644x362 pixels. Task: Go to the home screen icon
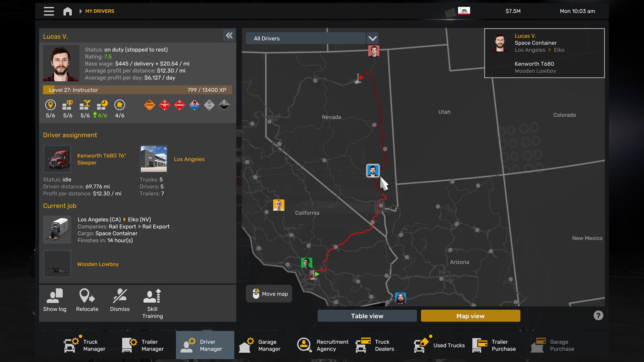[x=67, y=11]
